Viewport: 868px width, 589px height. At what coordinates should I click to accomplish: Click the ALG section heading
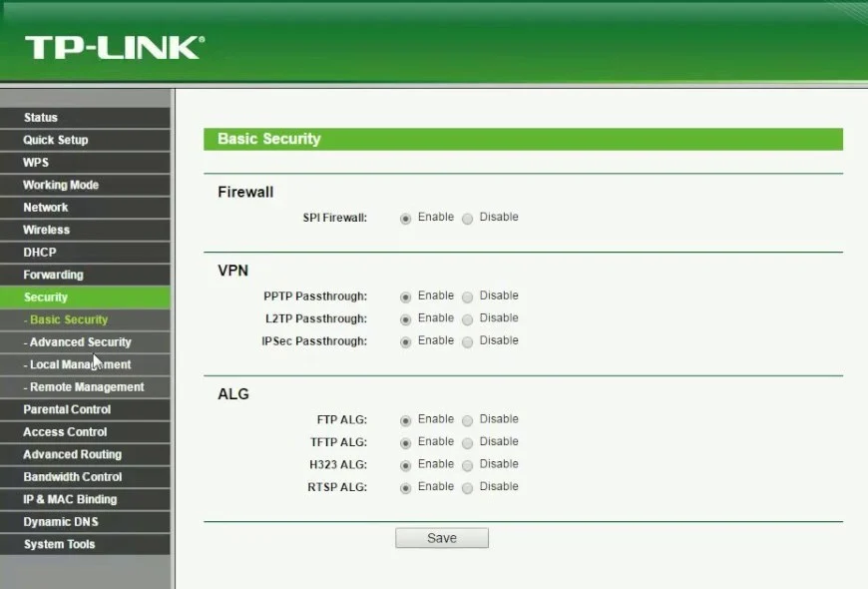tap(233, 394)
